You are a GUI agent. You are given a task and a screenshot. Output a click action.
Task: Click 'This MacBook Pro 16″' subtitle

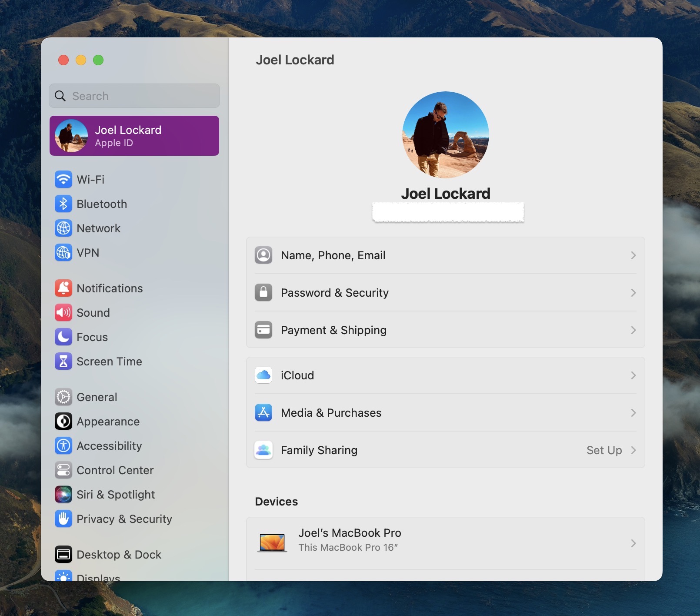coord(348,547)
